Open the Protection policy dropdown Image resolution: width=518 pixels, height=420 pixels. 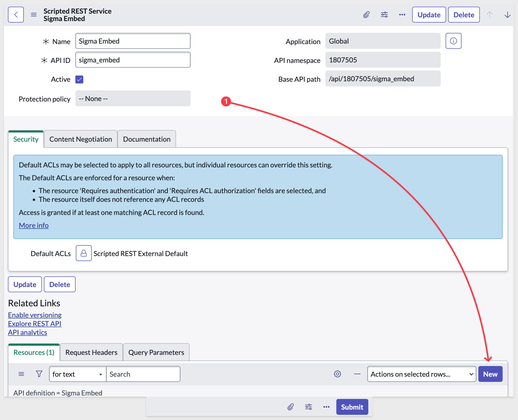click(133, 99)
